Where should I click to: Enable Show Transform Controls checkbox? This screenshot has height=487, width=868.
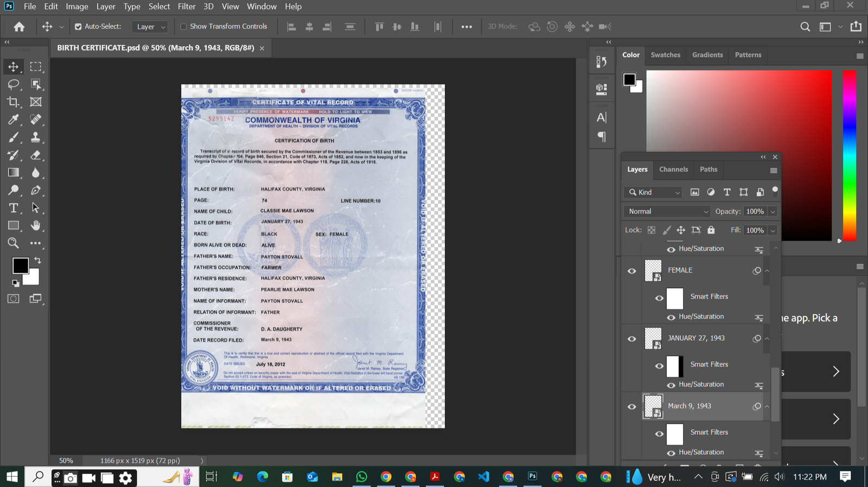tap(183, 27)
